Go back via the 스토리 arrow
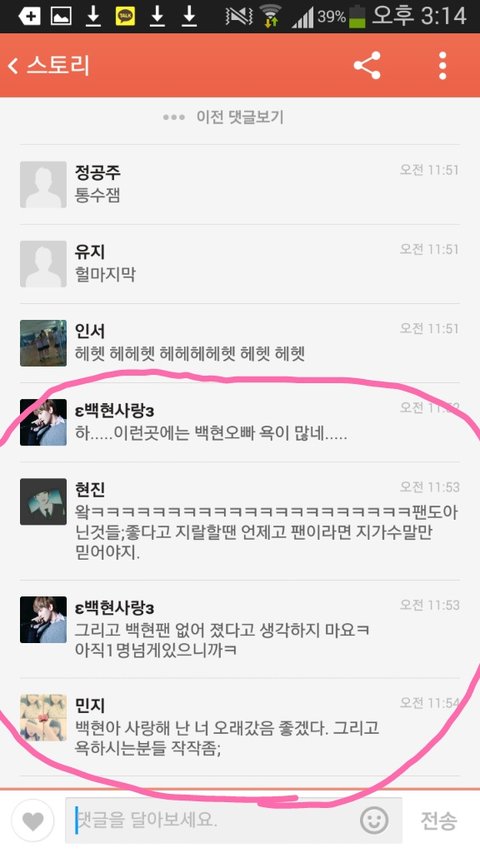The image size is (480, 853). pyautogui.click(x=48, y=66)
